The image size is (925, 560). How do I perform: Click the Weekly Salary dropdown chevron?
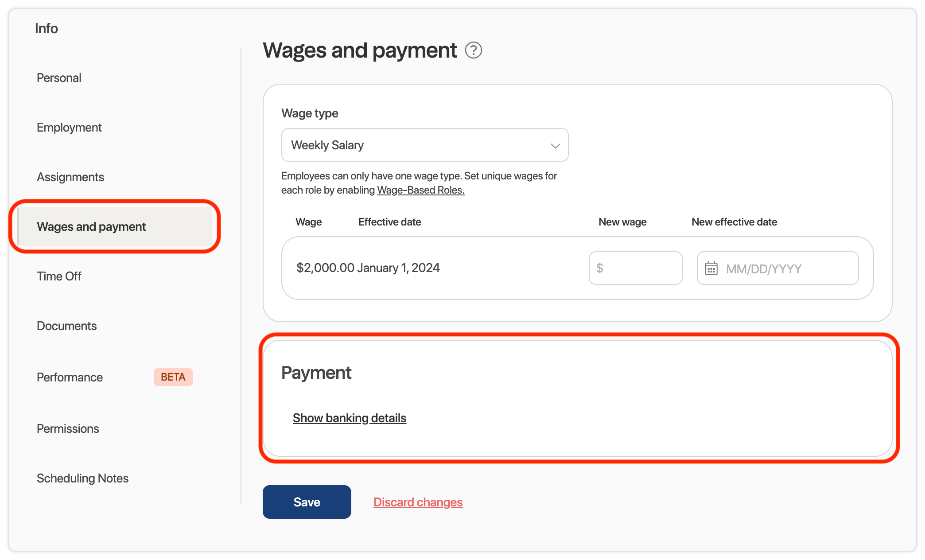click(555, 146)
